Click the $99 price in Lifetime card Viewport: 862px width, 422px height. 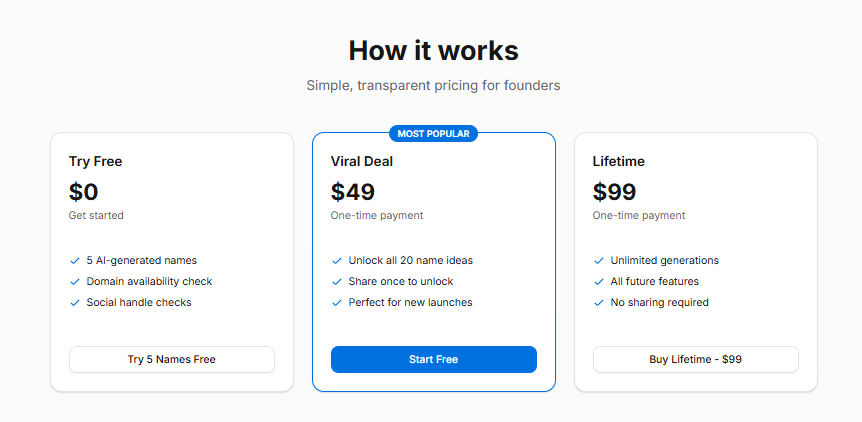coord(614,192)
